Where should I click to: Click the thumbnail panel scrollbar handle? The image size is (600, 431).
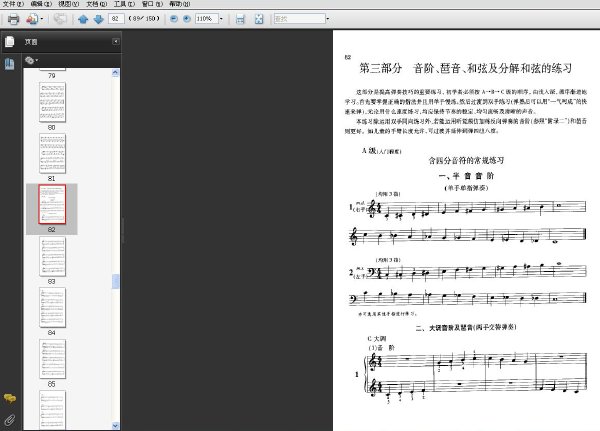tap(116, 281)
